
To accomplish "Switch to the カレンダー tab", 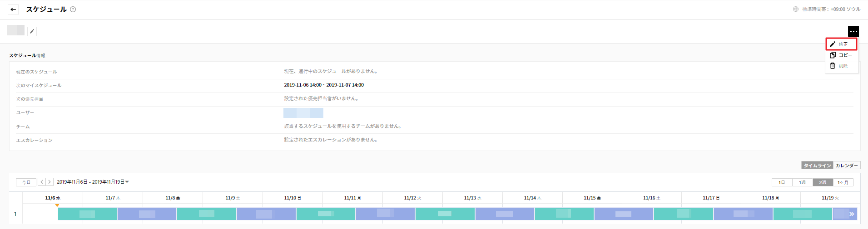I will tap(847, 166).
